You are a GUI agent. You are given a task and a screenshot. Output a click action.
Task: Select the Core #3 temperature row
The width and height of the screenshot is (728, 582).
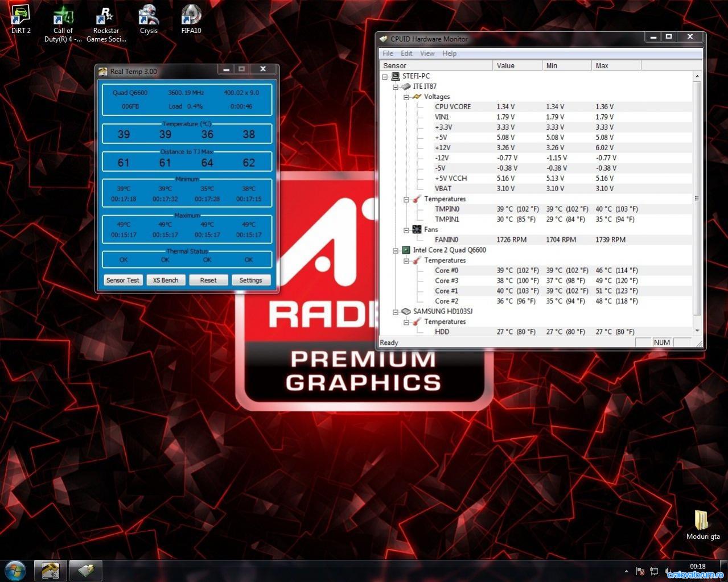537,281
